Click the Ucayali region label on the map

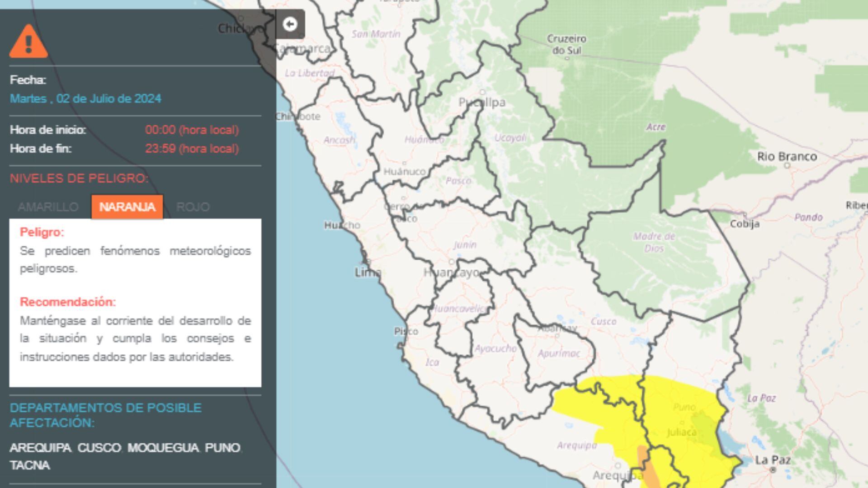click(510, 137)
